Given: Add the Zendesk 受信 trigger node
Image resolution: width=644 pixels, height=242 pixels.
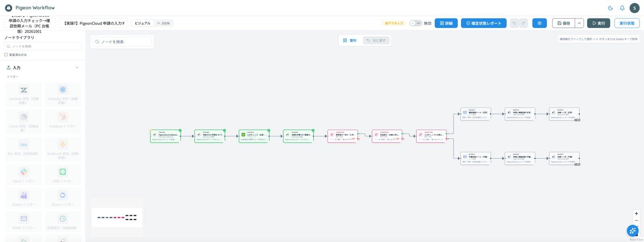Looking at the screenshot, I should pyautogui.click(x=24, y=95).
